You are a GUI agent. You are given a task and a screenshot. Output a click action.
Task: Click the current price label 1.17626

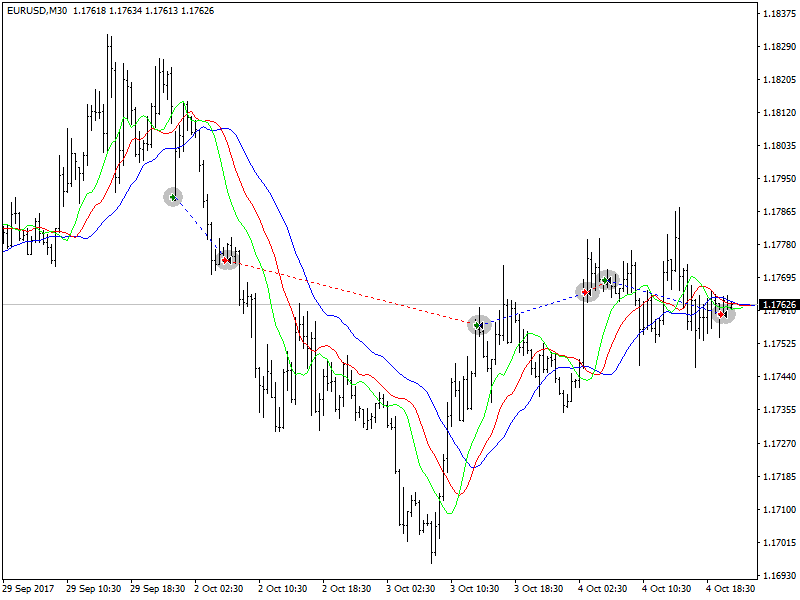pos(778,305)
